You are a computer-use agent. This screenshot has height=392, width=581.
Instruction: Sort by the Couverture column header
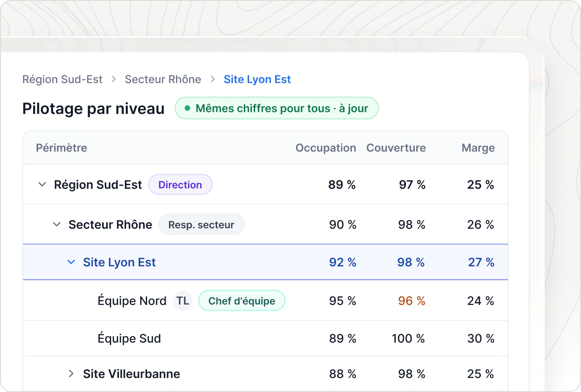tap(396, 148)
